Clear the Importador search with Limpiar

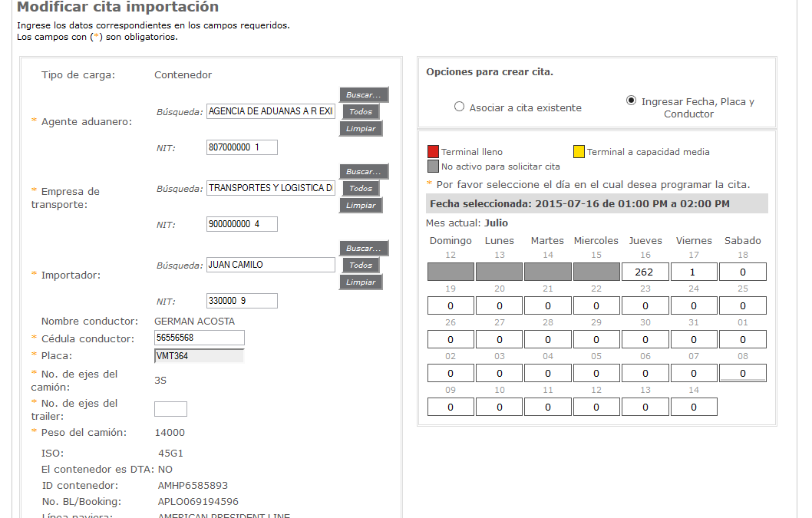361,282
